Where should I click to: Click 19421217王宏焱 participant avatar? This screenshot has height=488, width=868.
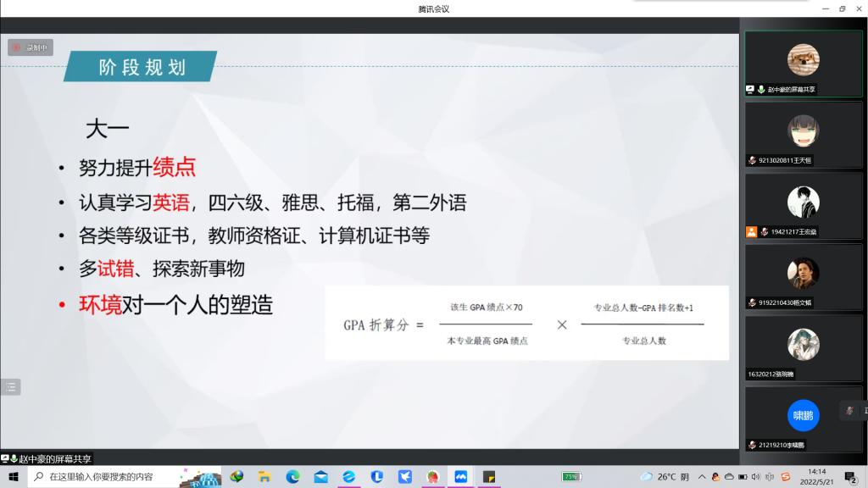click(803, 202)
